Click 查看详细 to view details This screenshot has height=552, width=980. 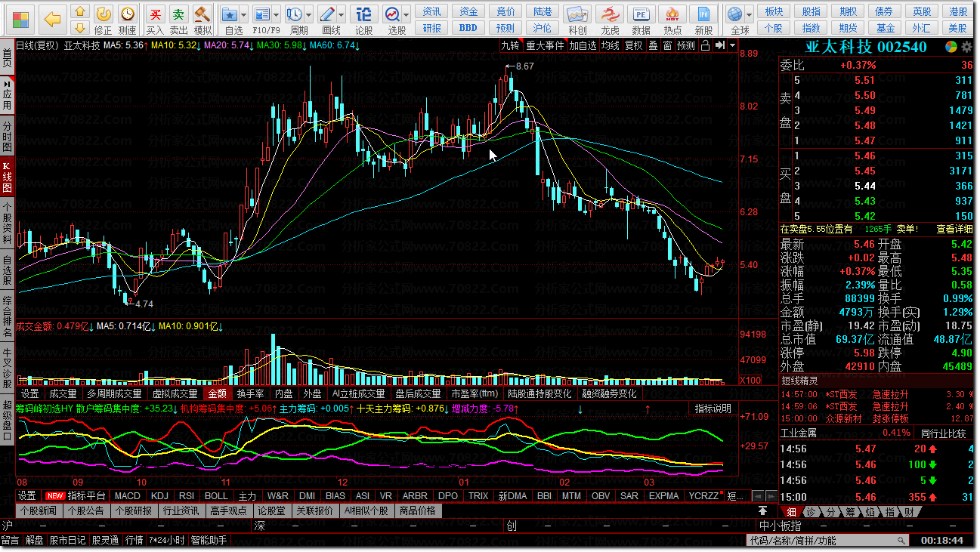(955, 229)
